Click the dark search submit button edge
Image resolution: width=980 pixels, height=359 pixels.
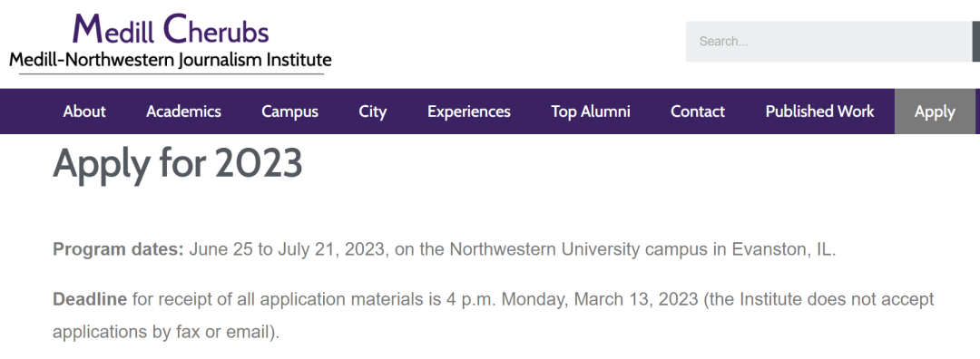[x=976, y=42]
